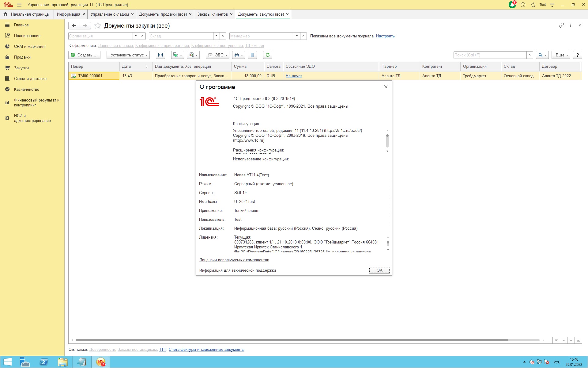Refresh the list with green arrow icon
The width and height of the screenshot is (588, 368).
tap(268, 55)
